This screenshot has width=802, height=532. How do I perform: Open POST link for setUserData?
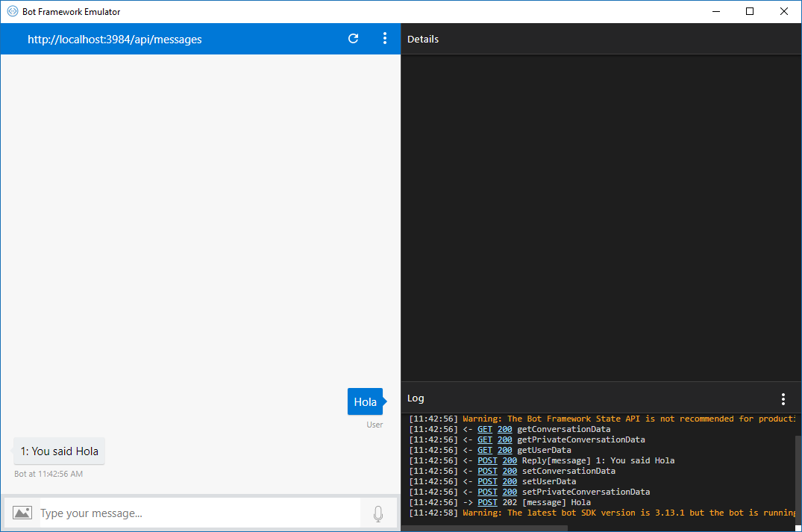pos(487,481)
